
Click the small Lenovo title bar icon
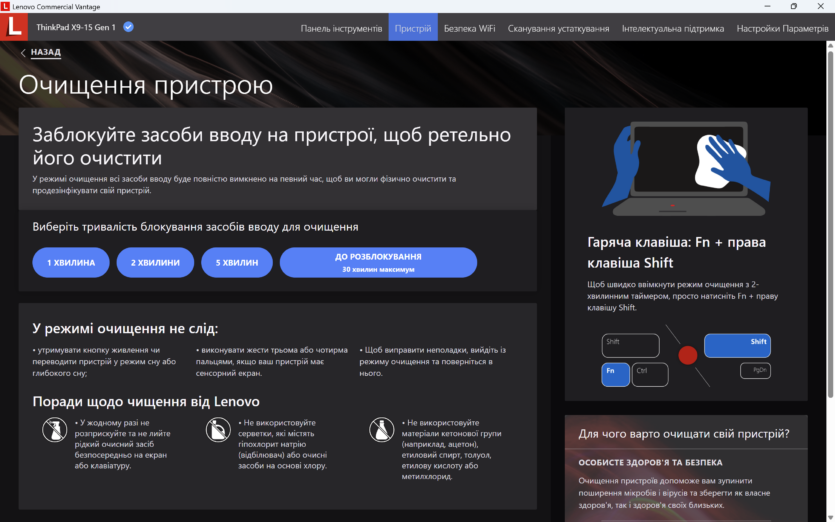pos(5,6)
